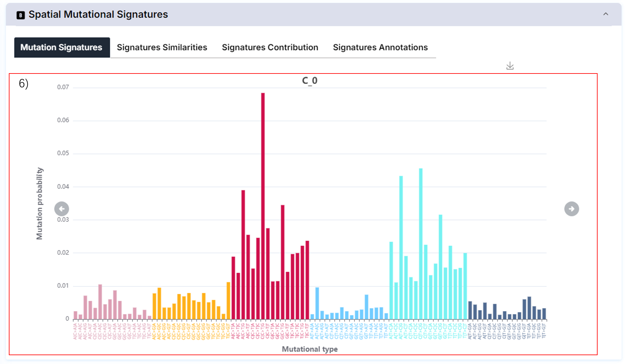The width and height of the screenshot is (626, 364).
Task: Click the orange T[C>G]T bar
Action: pos(228,300)
